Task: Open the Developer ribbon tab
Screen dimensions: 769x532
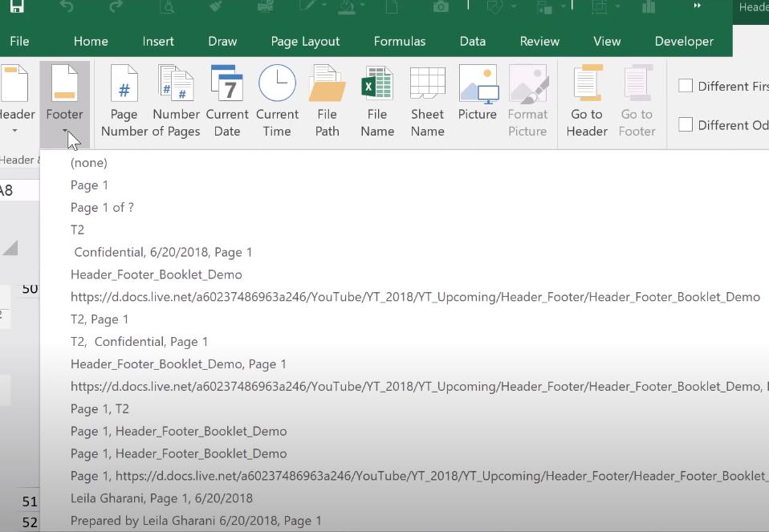Action: tap(683, 41)
